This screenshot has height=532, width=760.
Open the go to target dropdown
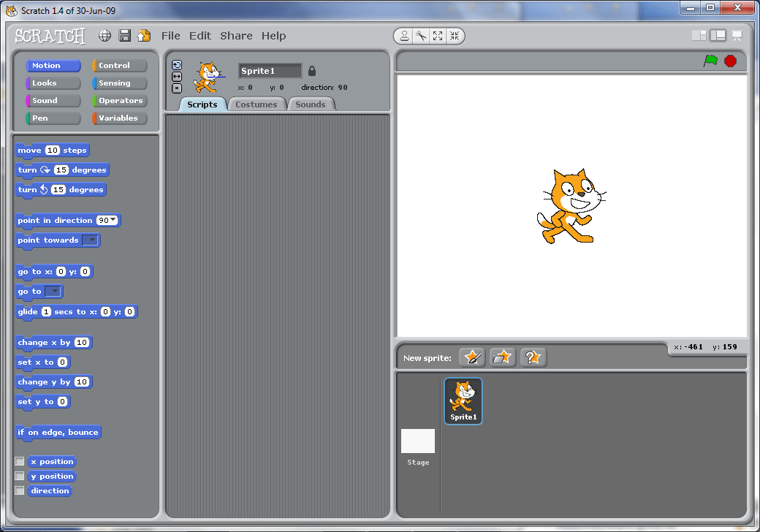click(53, 291)
